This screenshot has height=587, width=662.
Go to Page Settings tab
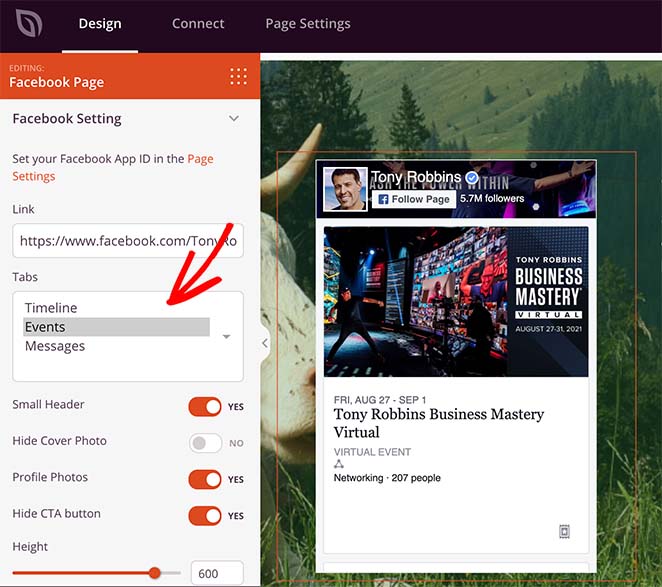pos(308,24)
